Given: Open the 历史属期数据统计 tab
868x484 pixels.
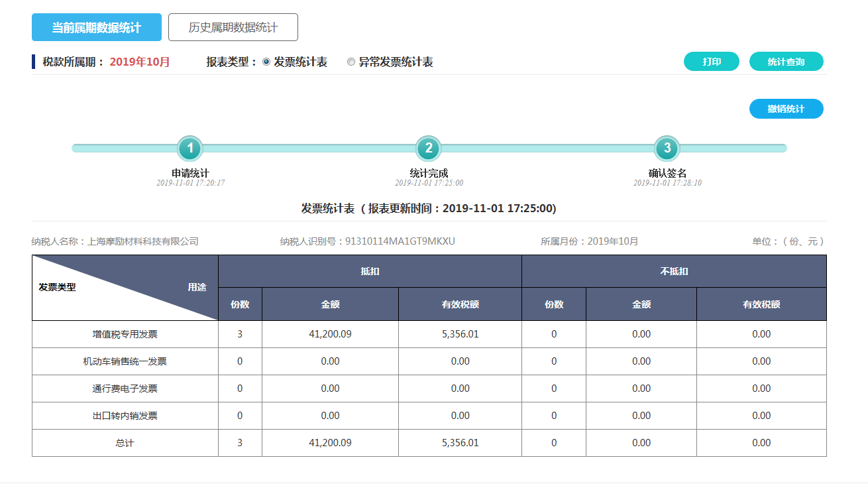Looking at the screenshot, I should coord(233,27).
